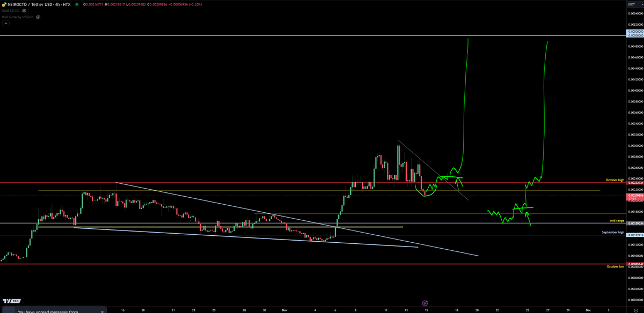This screenshot has height=313, width=644.
Task: Collapse the indicator legend with chevron button
Action: (5, 24)
